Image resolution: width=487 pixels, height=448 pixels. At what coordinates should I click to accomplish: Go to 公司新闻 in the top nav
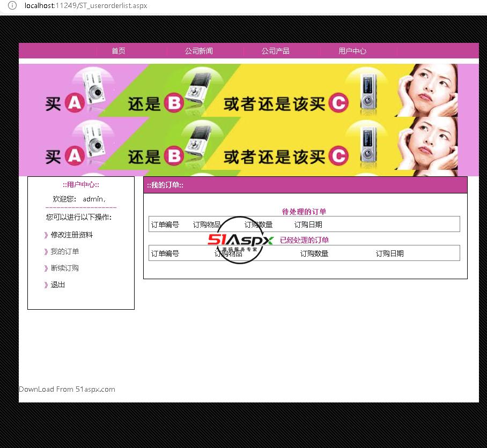(x=199, y=51)
